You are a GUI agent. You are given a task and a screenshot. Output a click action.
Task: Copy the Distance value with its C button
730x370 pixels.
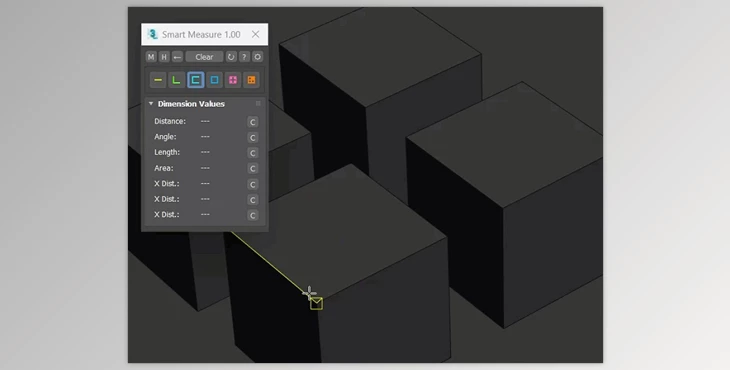pyautogui.click(x=253, y=122)
